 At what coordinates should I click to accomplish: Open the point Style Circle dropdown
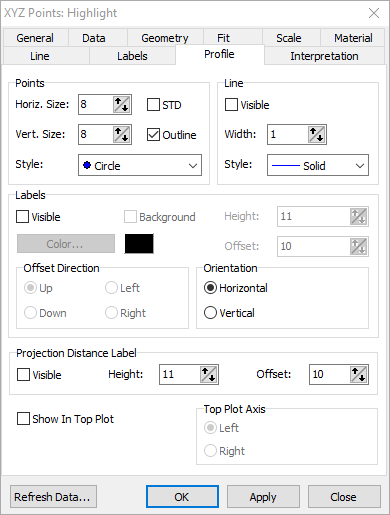pos(140,165)
